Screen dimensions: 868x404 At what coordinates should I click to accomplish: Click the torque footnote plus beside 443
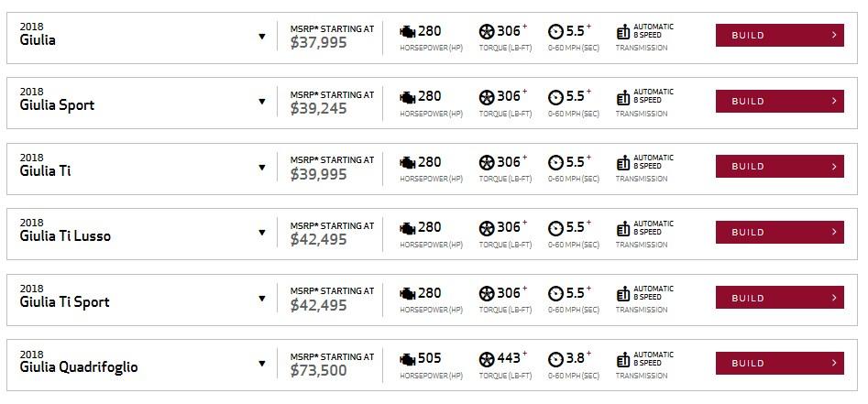525,354
